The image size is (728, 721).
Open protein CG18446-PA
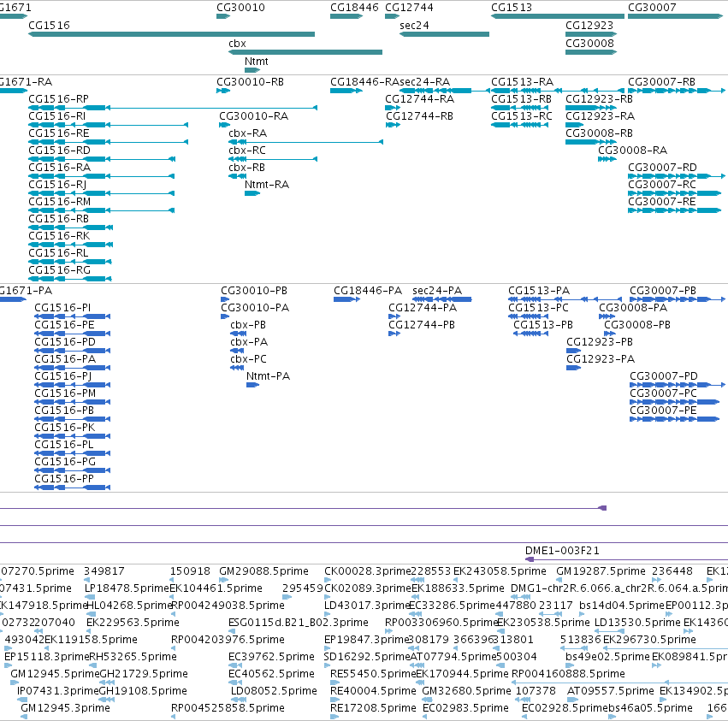[x=368, y=291]
